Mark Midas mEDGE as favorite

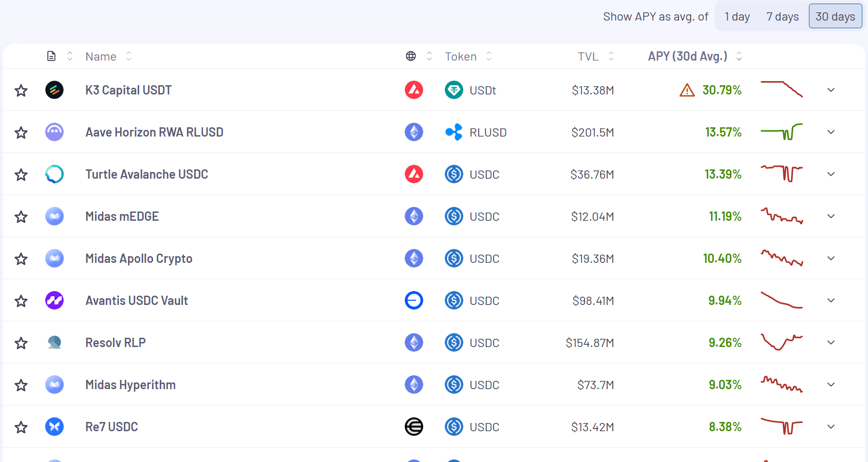(x=21, y=217)
